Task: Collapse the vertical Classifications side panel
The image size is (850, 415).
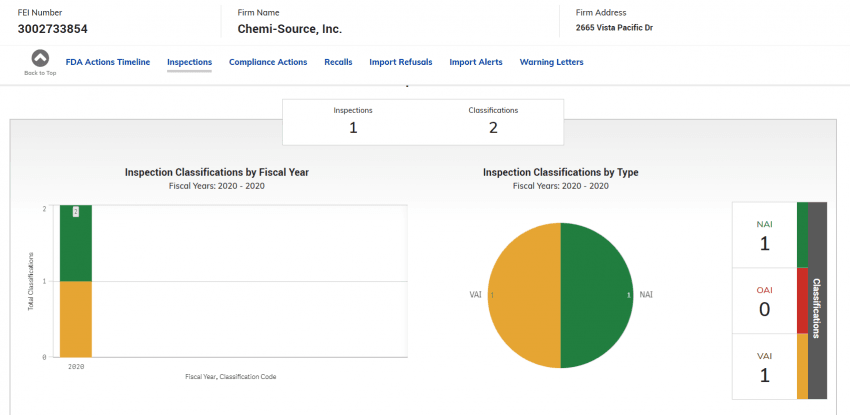Action: pos(817,301)
